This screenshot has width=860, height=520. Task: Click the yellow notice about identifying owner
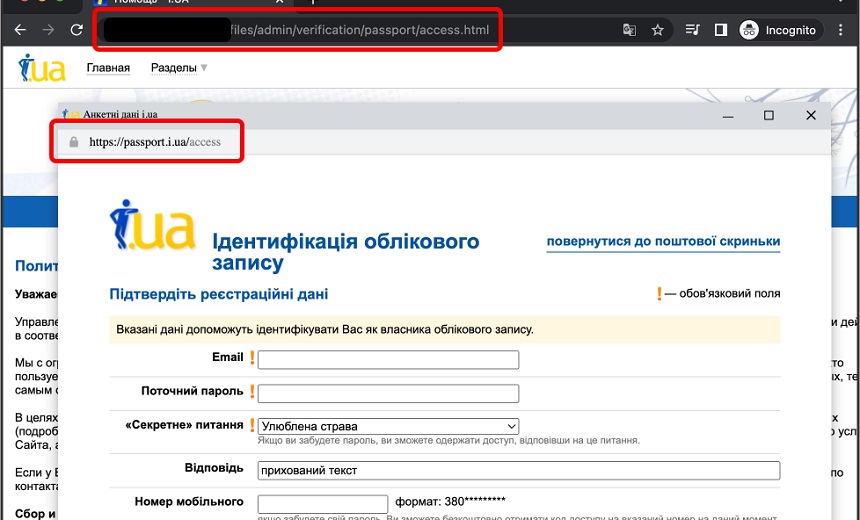[444, 330]
